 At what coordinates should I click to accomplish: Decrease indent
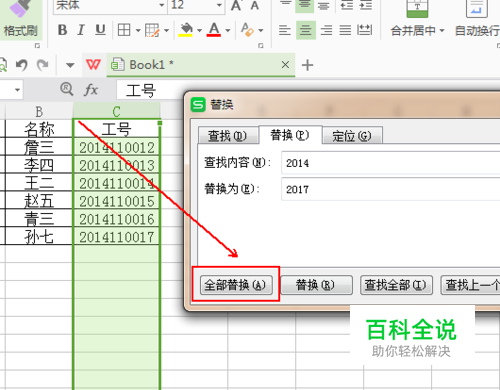click(347, 5)
